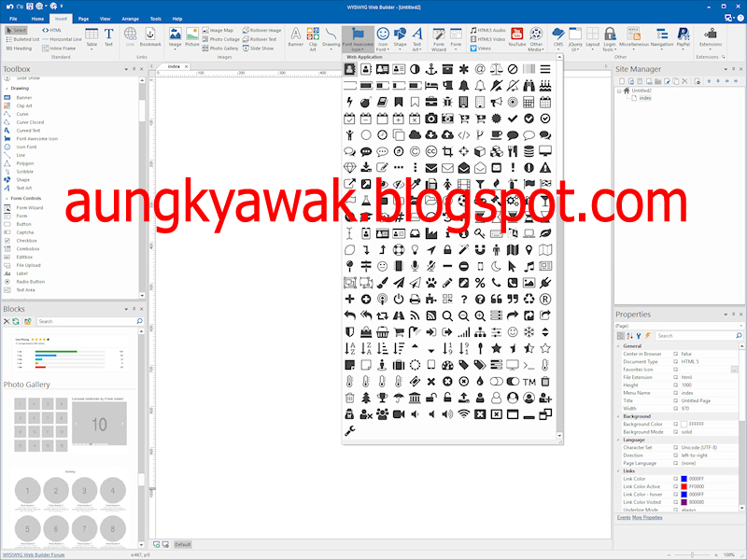Open the Font Awesome Icon dropdown

[x=358, y=39]
